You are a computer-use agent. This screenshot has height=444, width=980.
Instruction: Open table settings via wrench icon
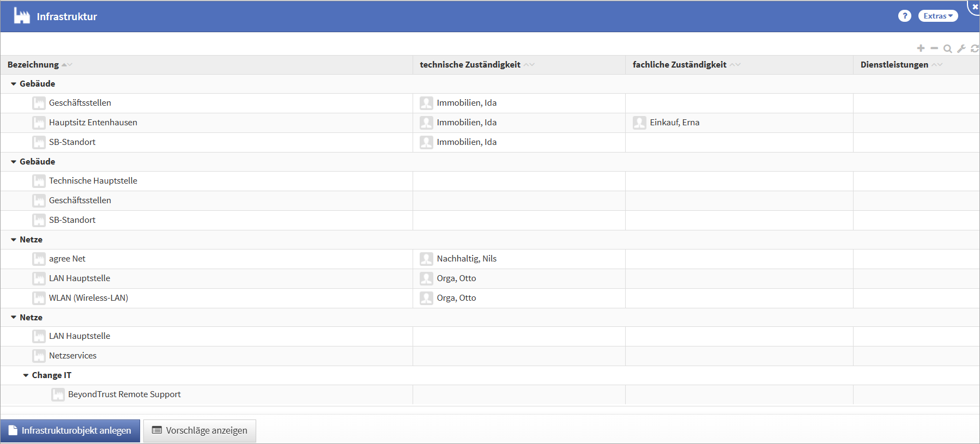961,48
